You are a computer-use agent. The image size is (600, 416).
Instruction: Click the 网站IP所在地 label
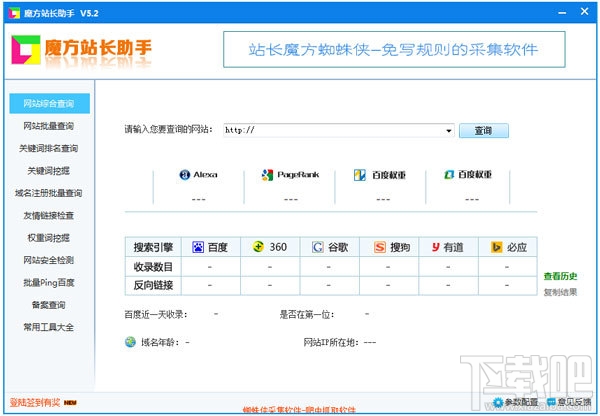click(x=331, y=342)
